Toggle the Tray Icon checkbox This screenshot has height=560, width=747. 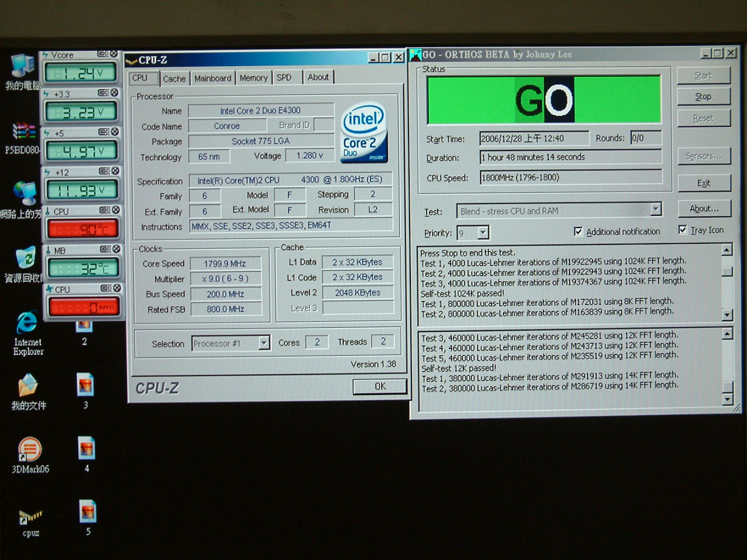click(x=682, y=230)
